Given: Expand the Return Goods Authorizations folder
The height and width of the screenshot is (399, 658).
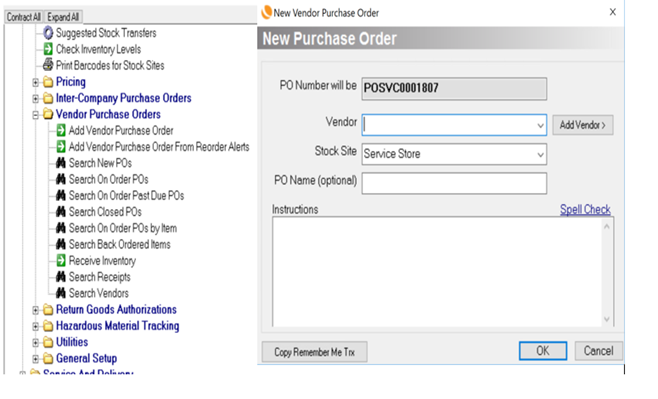Looking at the screenshot, I should tap(36, 310).
